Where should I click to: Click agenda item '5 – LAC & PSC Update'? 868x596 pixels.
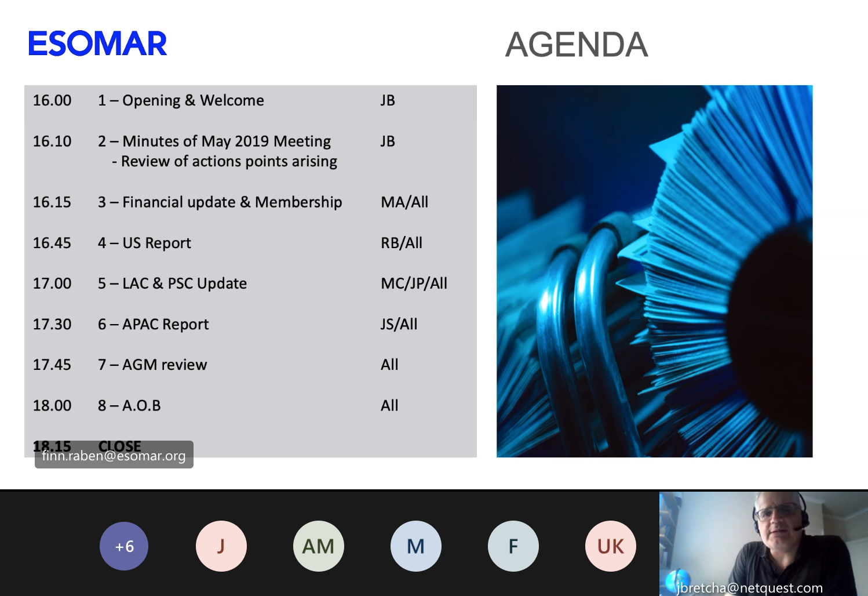172,284
